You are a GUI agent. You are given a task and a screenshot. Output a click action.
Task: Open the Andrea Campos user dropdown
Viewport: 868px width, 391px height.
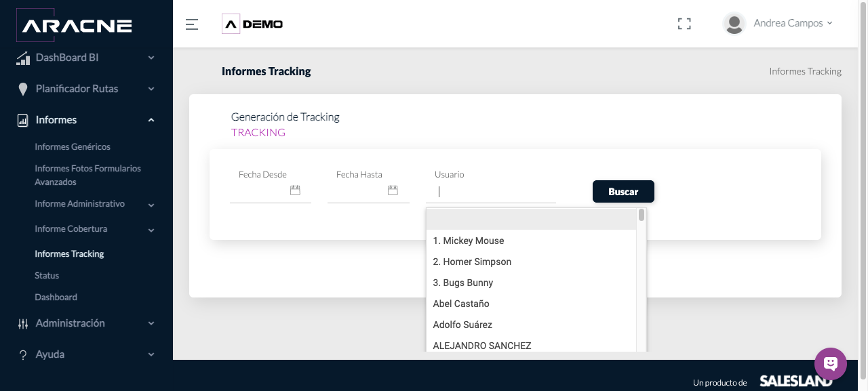793,23
